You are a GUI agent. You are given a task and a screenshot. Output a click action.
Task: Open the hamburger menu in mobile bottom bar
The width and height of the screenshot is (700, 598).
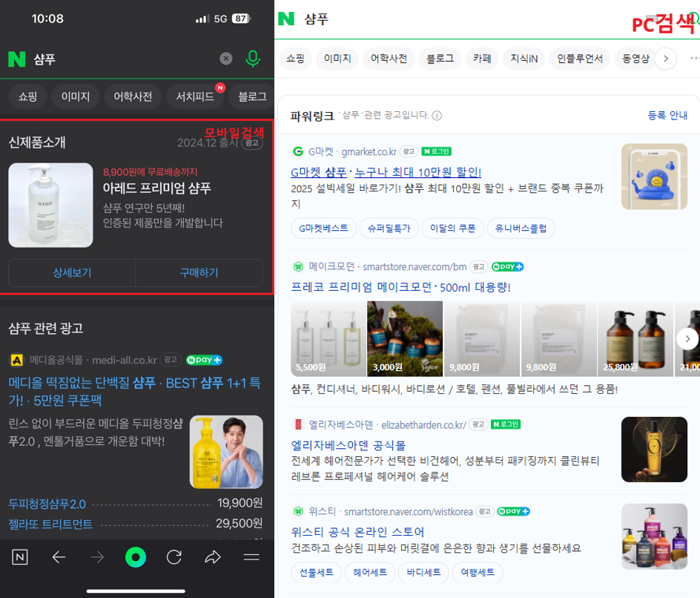click(x=251, y=557)
